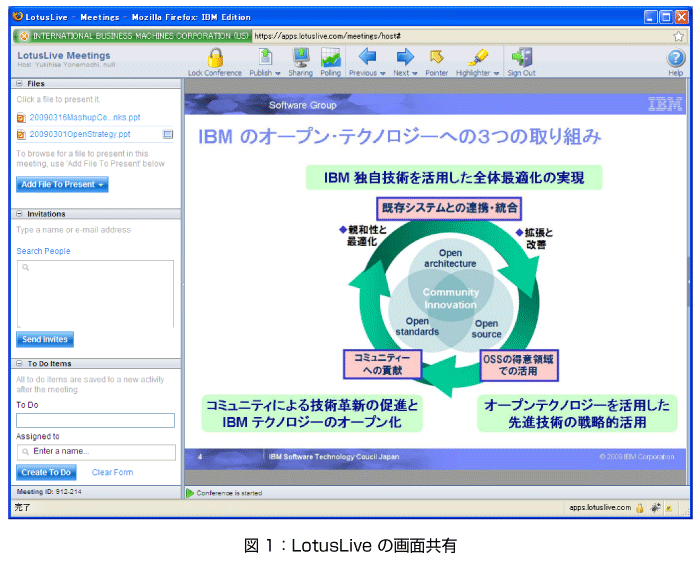
Task: Select the Pointer tool
Action: pos(437,57)
